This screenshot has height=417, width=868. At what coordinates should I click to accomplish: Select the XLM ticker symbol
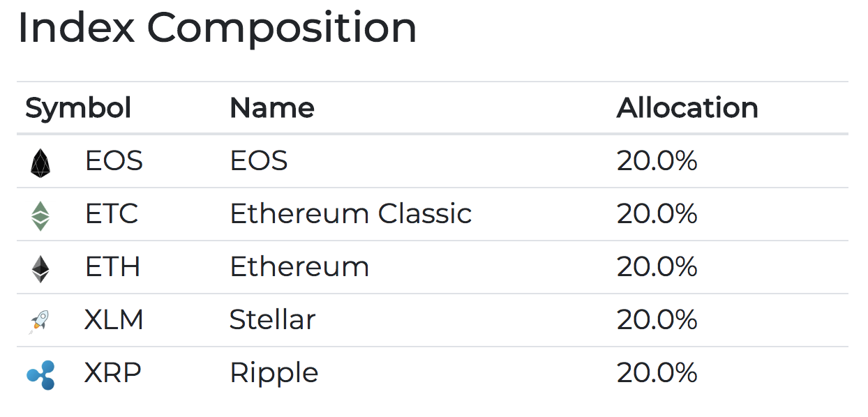(114, 320)
